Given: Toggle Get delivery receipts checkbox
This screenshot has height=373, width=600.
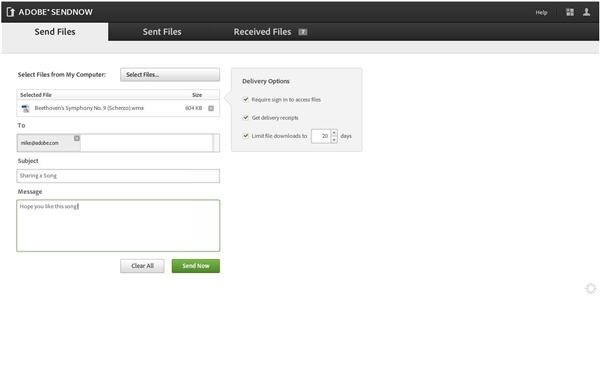Looking at the screenshot, I should (246, 117).
